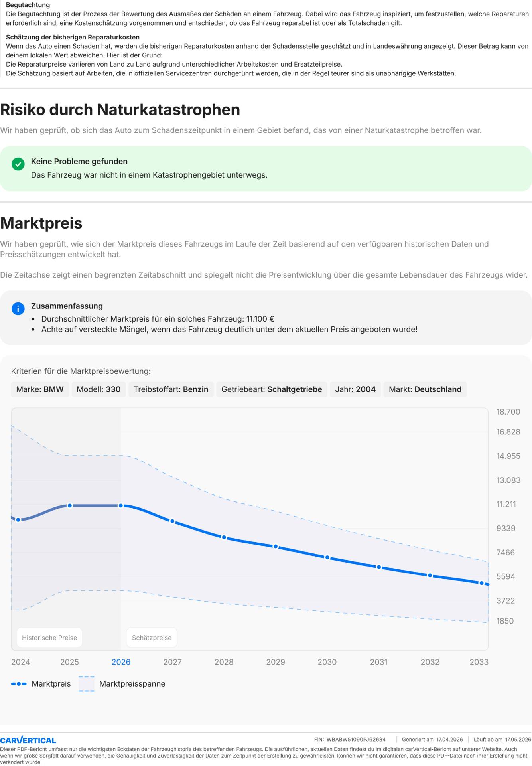Click the Marktpreis legend line icon
This screenshot has width=532, height=766.
(19, 684)
